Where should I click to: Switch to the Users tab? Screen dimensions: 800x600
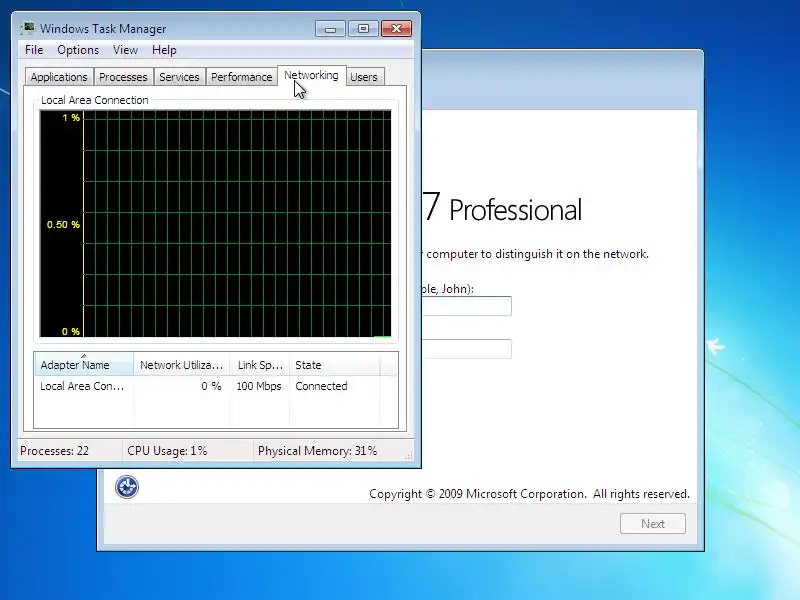[364, 77]
